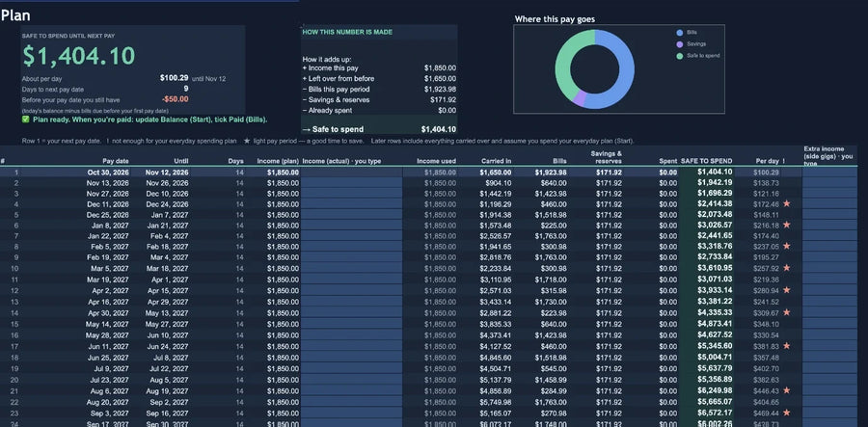
Task: Click the red -$50.00 value
Action: tap(175, 99)
